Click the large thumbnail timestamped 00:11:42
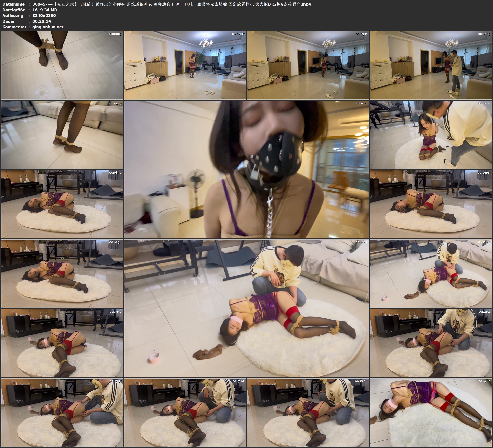The image size is (493, 448). click(246, 308)
